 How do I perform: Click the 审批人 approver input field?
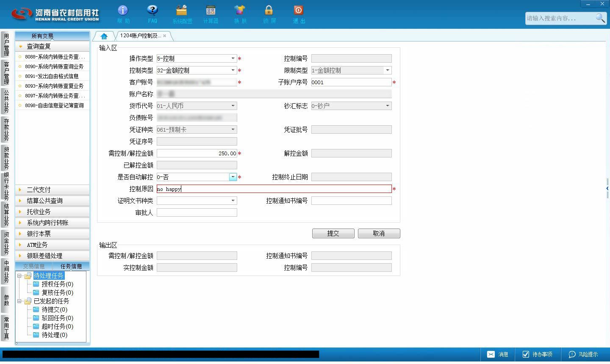pyautogui.click(x=197, y=212)
